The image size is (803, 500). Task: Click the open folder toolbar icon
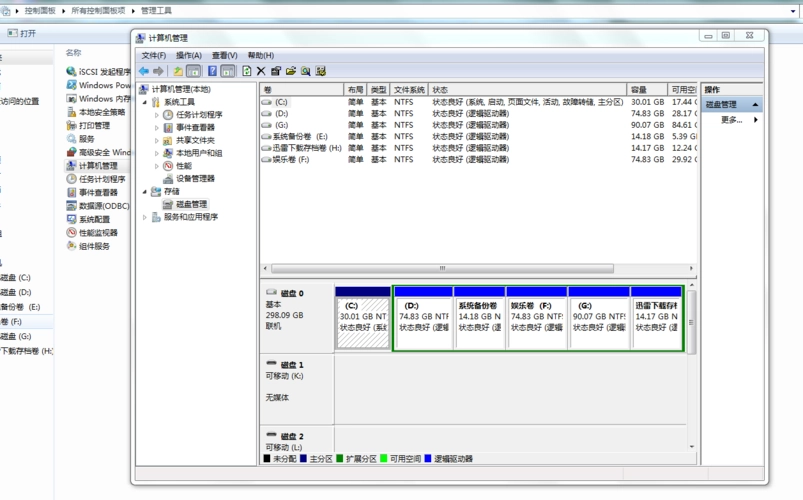[291, 72]
